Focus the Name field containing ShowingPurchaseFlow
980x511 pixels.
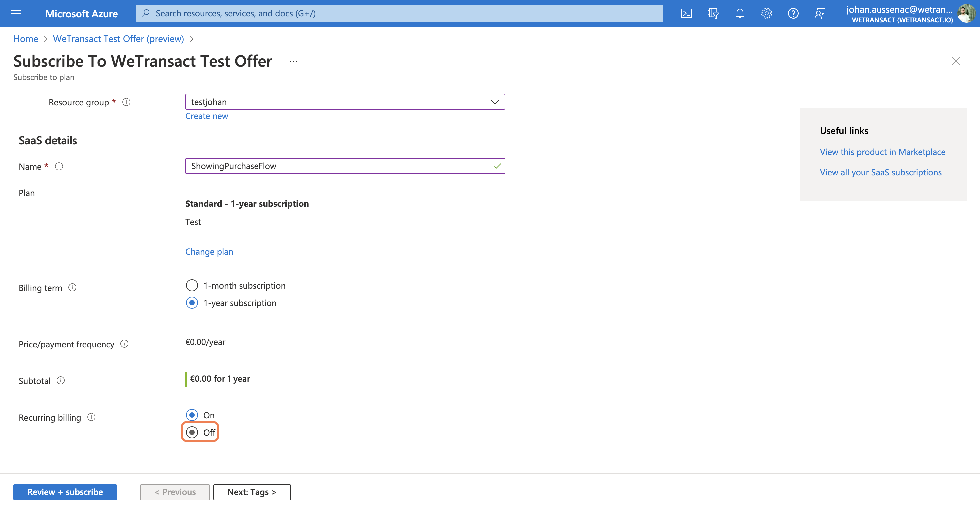coord(345,166)
